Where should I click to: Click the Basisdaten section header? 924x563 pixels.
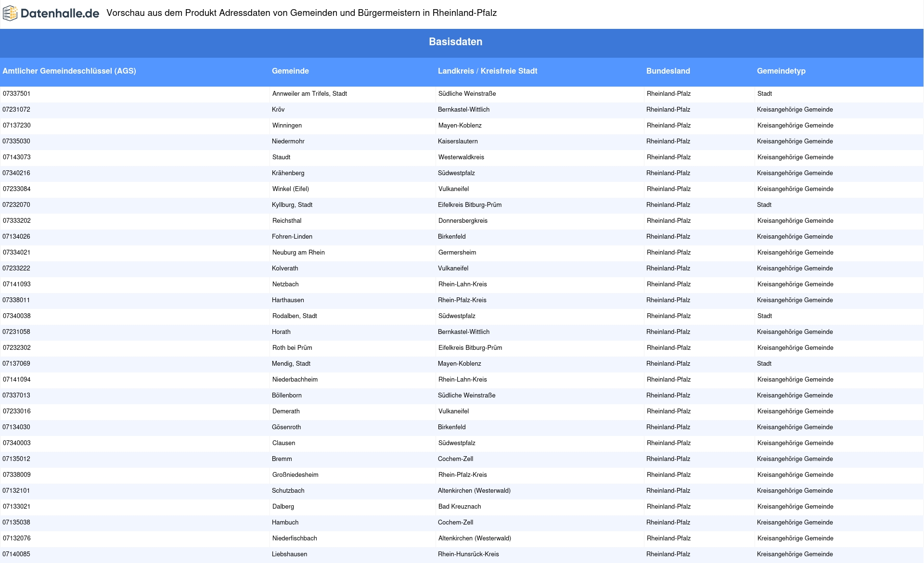tap(455, 42)
